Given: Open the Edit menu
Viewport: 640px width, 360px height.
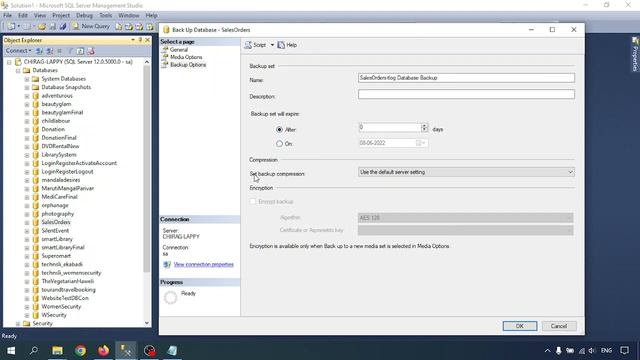Looking at the screenshot, I should coord(23,16).
